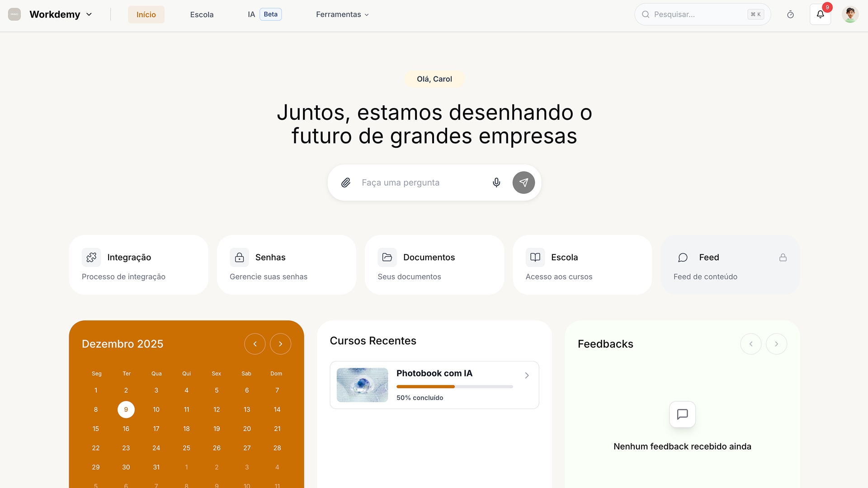868x488 pixels.
Task: Expand the Ferramentas dropdown menu
Action: pyautogui.click(x=342, y=14)
